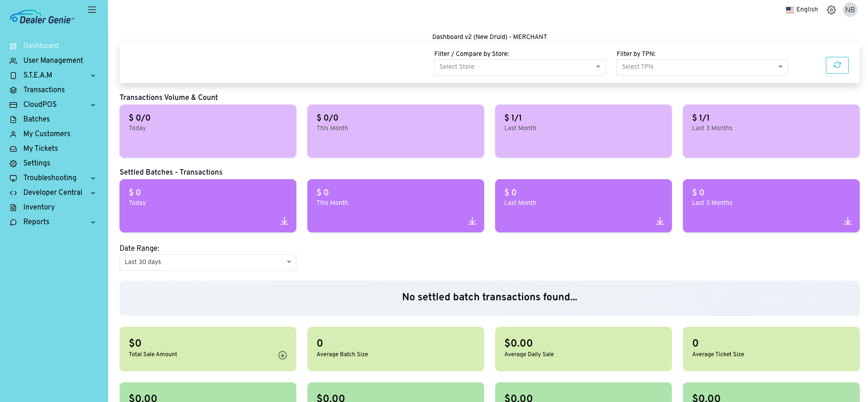Download Today settled batches report
The width and height of the screenshot is (868, 402).
click(x=284, y=221)
